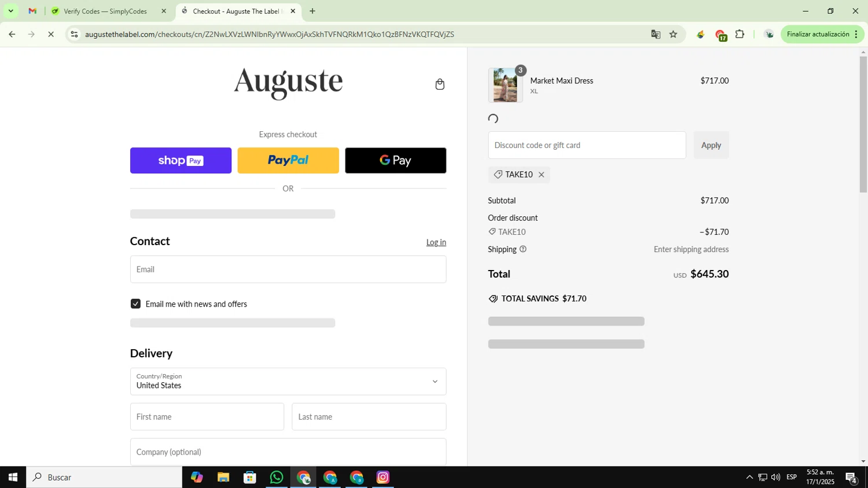The image size is (868, 488).
Task: Click the red extension icon with badge 17
Action: tap(720, 35)
